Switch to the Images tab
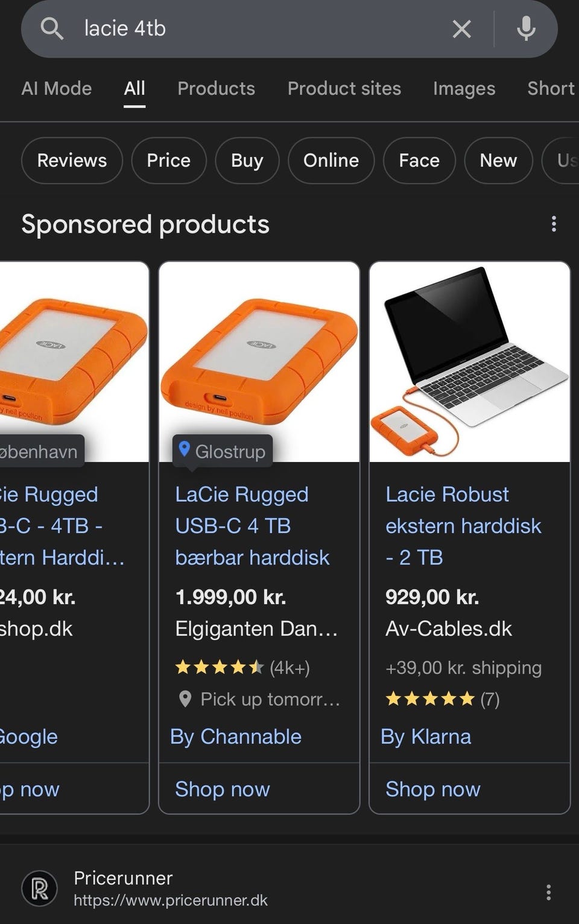579x924 pixels. 464,89
